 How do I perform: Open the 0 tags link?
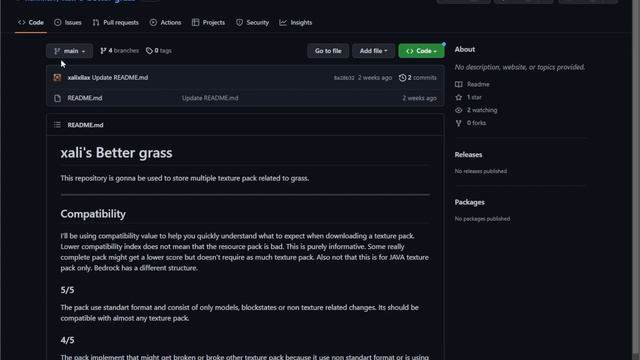point(159,51)
